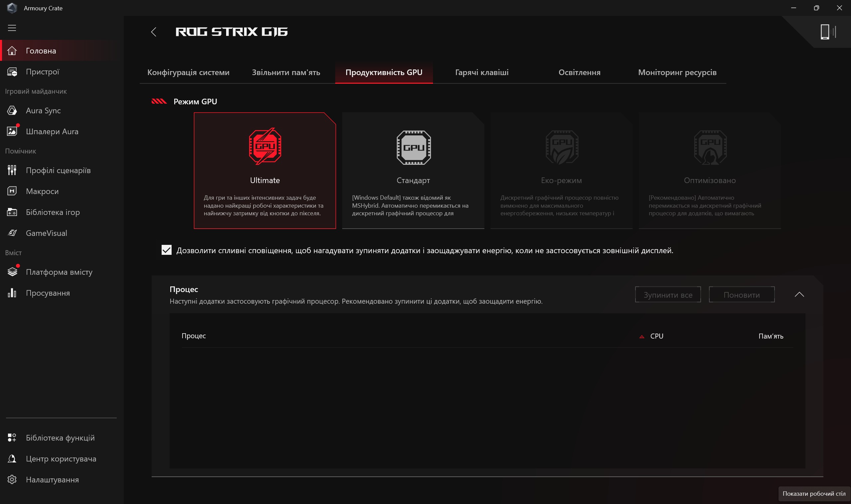Switch to Звільнити пам'ять tab
Screen dimensions: 851x504
286,72
